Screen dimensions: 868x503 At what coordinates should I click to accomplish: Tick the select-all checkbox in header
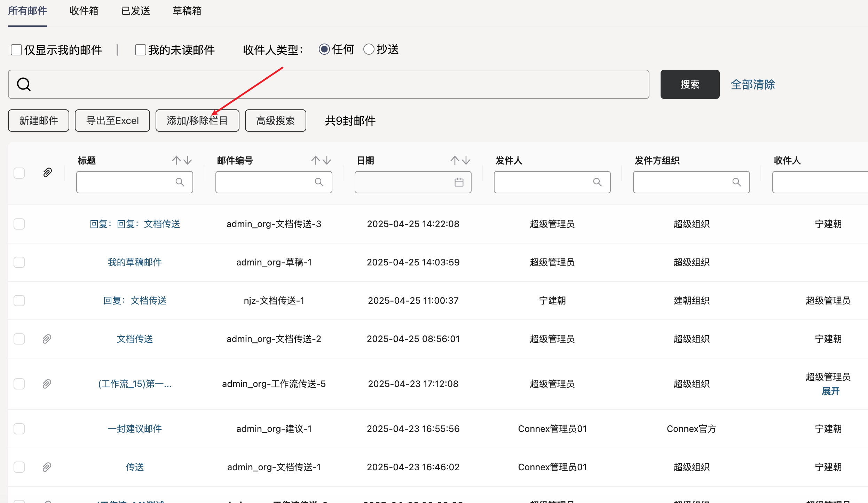click(x=19, y=173)
